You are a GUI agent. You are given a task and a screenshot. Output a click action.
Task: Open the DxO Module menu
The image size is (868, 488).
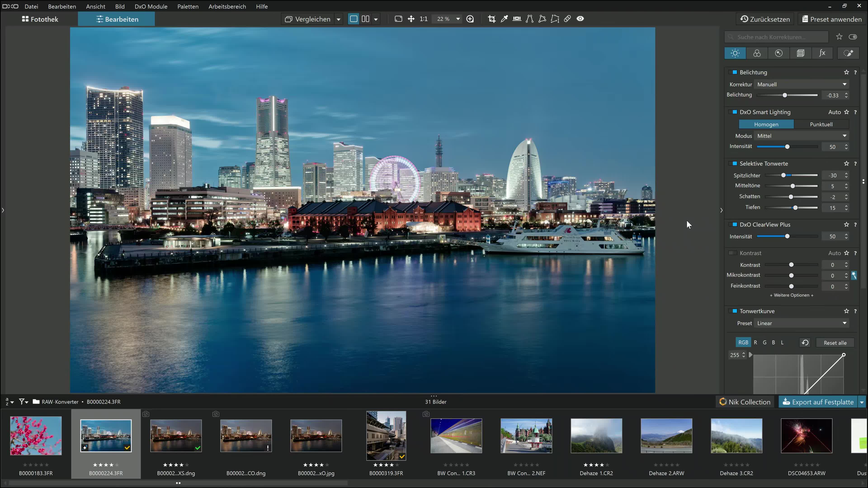(x=151, y=6)
